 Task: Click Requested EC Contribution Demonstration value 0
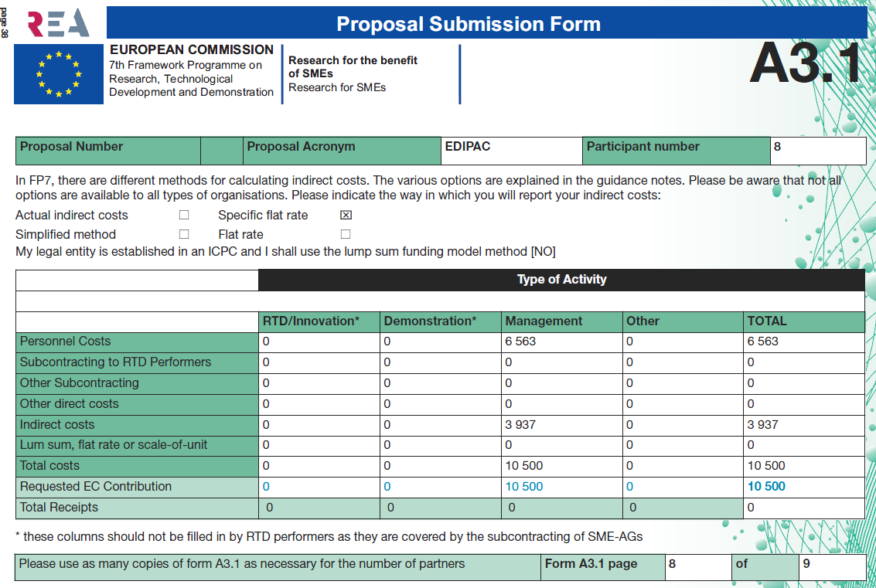tap(387, 487)
